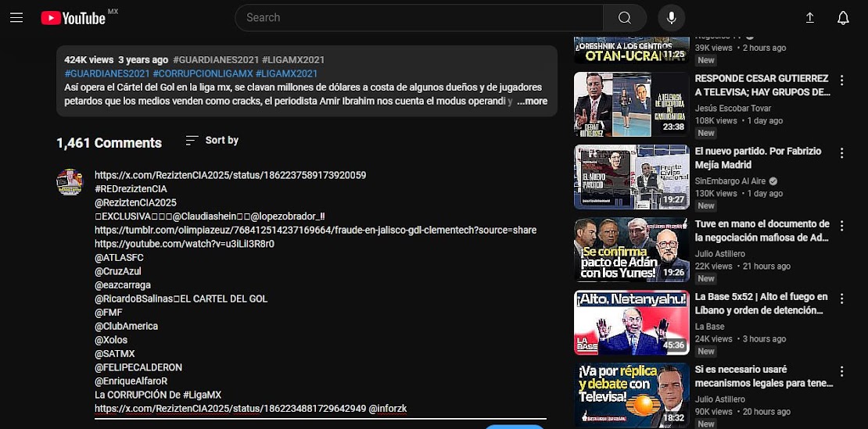Click #REDreziztenCIA hashtag in comment
The width and height of the screenshot is (868, 429).
[x=131, y=189]
